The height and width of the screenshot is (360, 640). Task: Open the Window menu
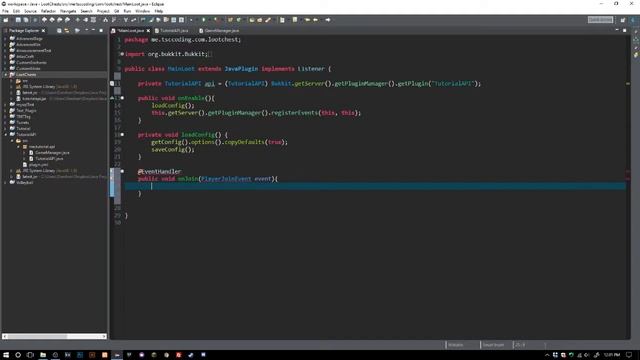[142, 11]
